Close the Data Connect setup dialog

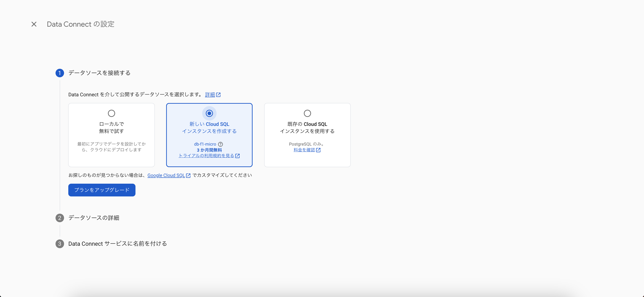coord(34,24)
